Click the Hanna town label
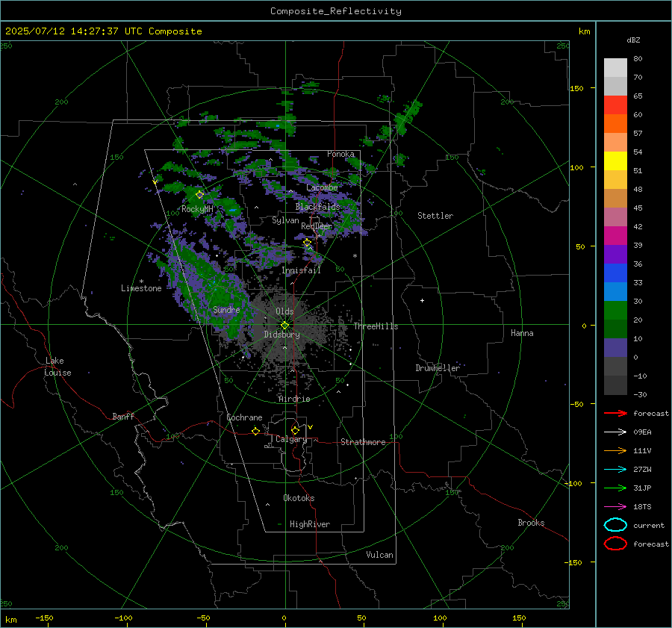The width and height of the screenshot is (672, 628). (x=522, y=333)
